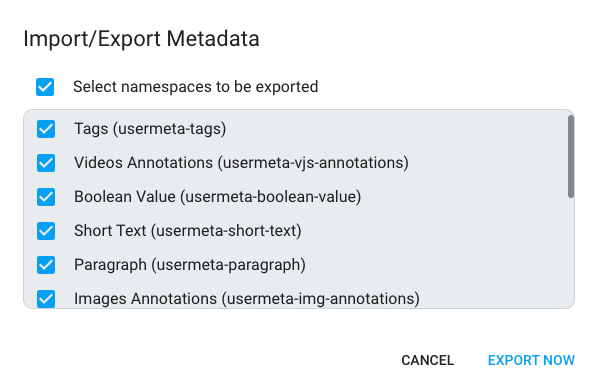Click the Images Annotations (usermeta-img-annotations) label
The width and height of the screenshot is (598, 384).
[x=247, y=299]
